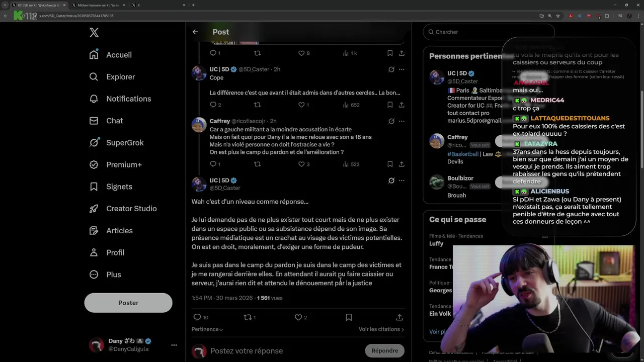Open Notifications page
644x362 pixels.
coord(120,99)
